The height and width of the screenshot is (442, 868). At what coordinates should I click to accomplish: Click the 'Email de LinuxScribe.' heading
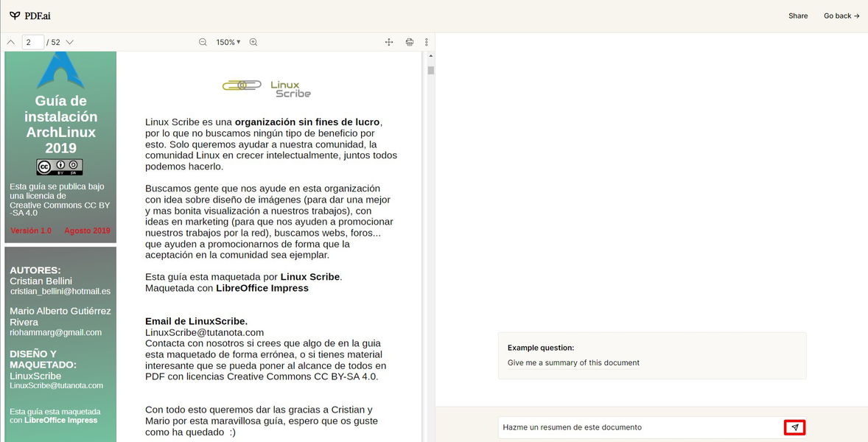(197, 321)
